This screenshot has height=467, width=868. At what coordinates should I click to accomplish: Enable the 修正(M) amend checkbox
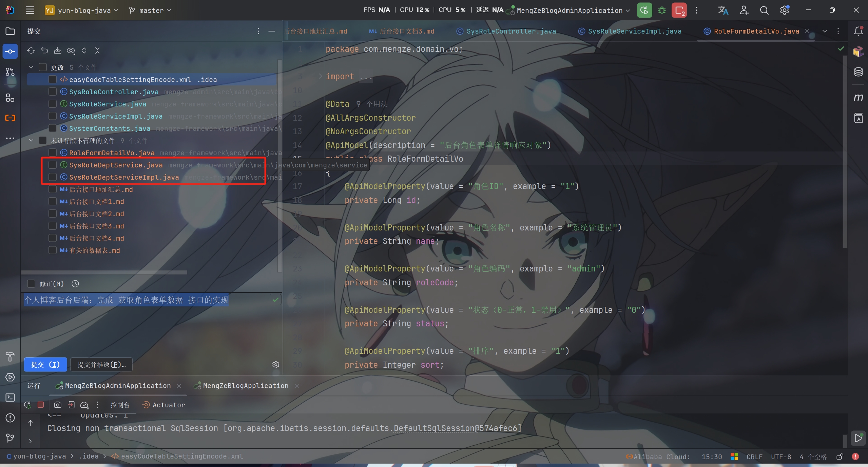[x=31, y=284]
